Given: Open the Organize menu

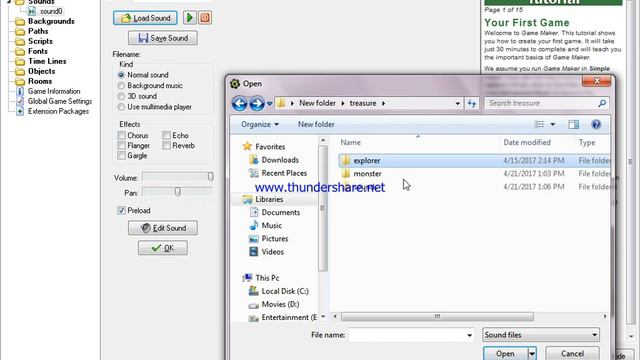Looking at the screenshot, I should click(x=260, y=124).
